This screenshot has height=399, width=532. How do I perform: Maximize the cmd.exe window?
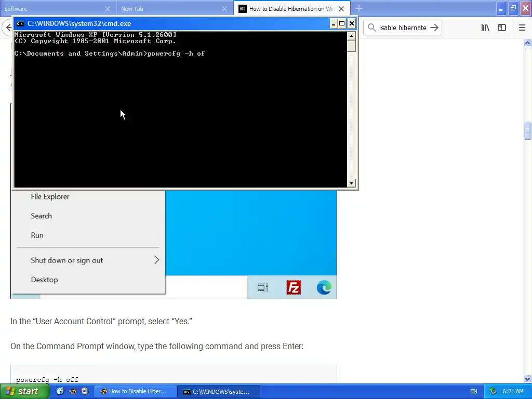[342, 23]
